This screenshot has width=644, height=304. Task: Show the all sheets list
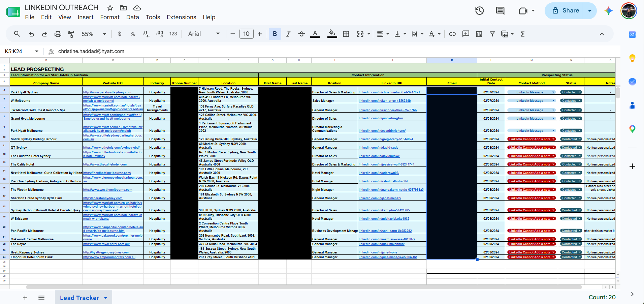tap(41, 298)
